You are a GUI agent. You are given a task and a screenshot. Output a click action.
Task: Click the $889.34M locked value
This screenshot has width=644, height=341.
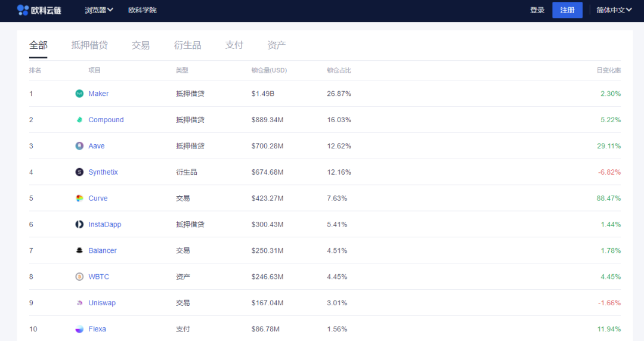(267, 120)
